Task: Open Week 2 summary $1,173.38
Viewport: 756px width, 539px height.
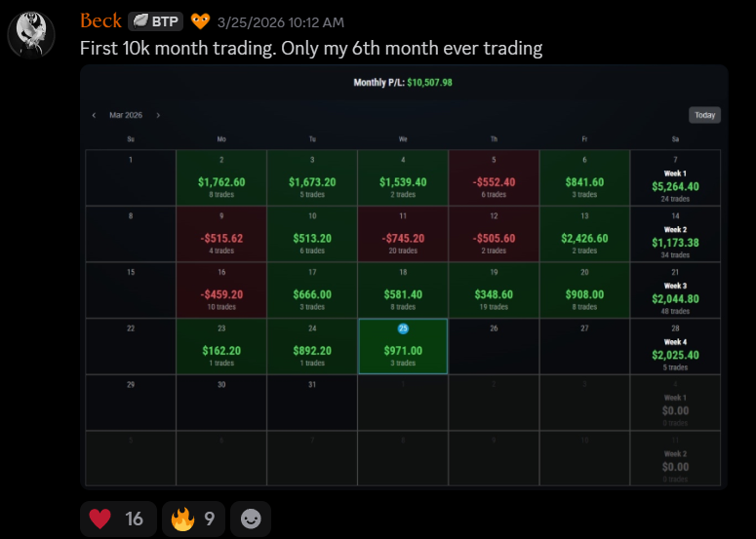Action: pyautogui.click(x=675, y=234)
